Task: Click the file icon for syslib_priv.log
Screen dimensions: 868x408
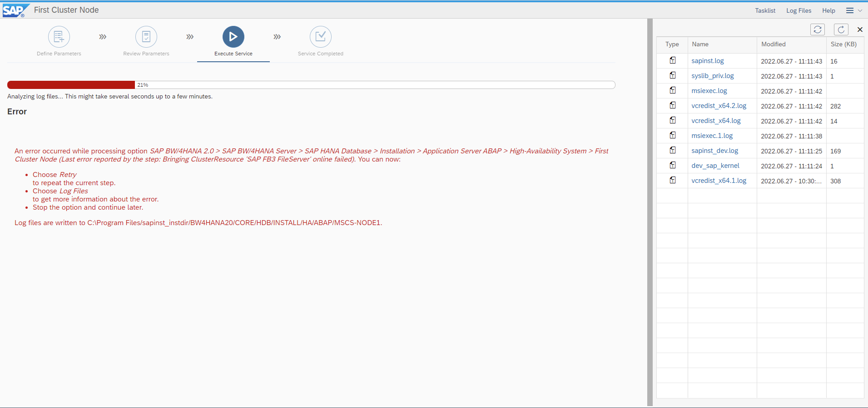Action: [673, 75]
